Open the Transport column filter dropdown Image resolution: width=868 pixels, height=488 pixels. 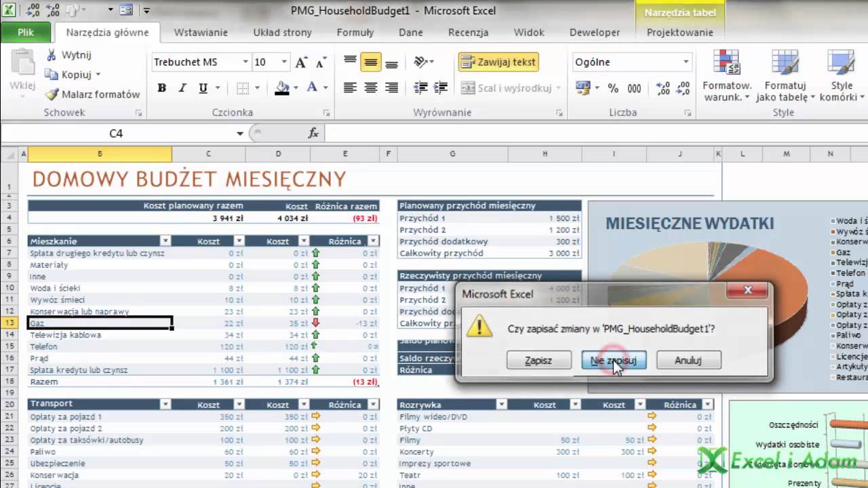click(x=165, y=404)
